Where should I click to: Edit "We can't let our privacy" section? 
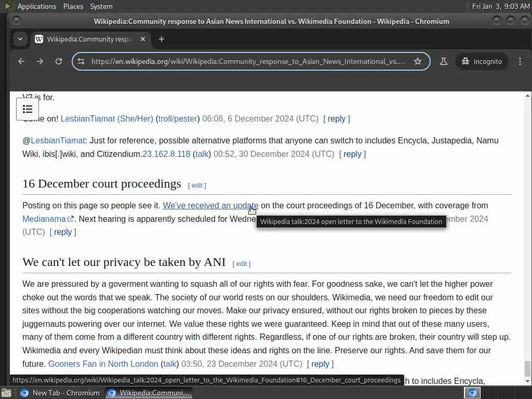pyautogui.click(x=241, y=263)
